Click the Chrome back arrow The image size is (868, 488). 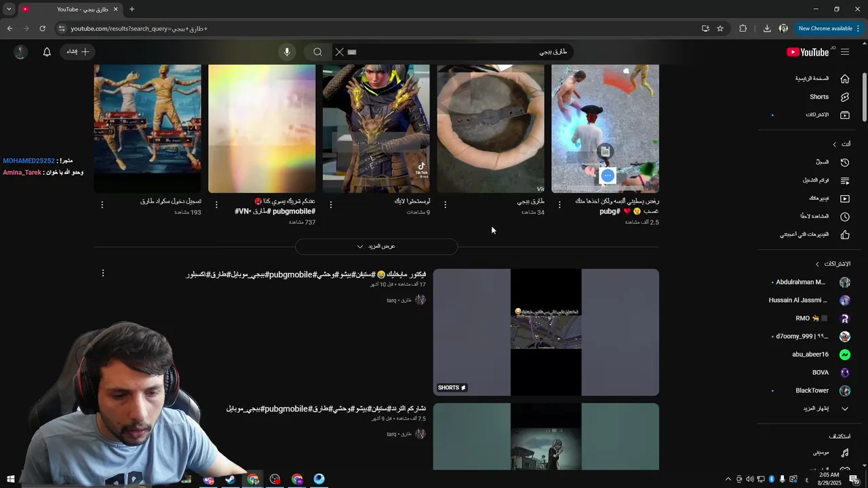(9, 28)
